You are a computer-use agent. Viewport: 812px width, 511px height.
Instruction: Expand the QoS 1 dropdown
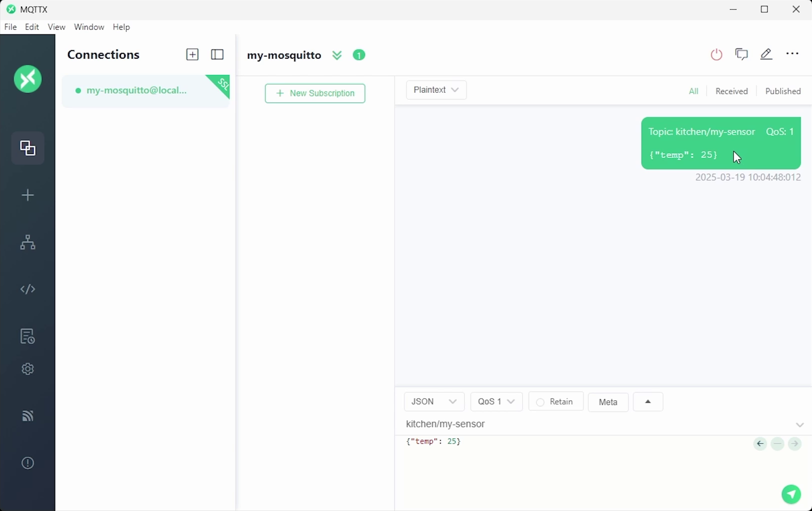point(496,402)
